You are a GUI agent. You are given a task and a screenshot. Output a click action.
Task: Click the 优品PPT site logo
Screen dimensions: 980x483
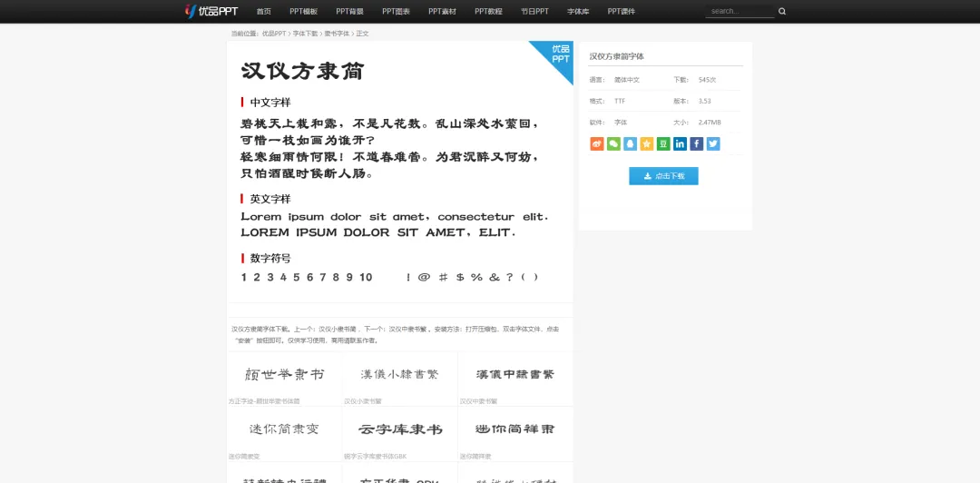[x=211, y=11]
